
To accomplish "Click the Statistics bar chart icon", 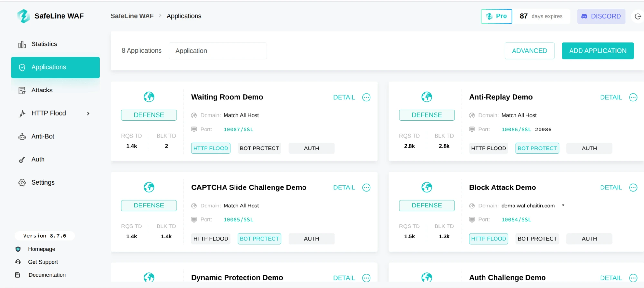I will pyautogui.click(x=22, y=44).
